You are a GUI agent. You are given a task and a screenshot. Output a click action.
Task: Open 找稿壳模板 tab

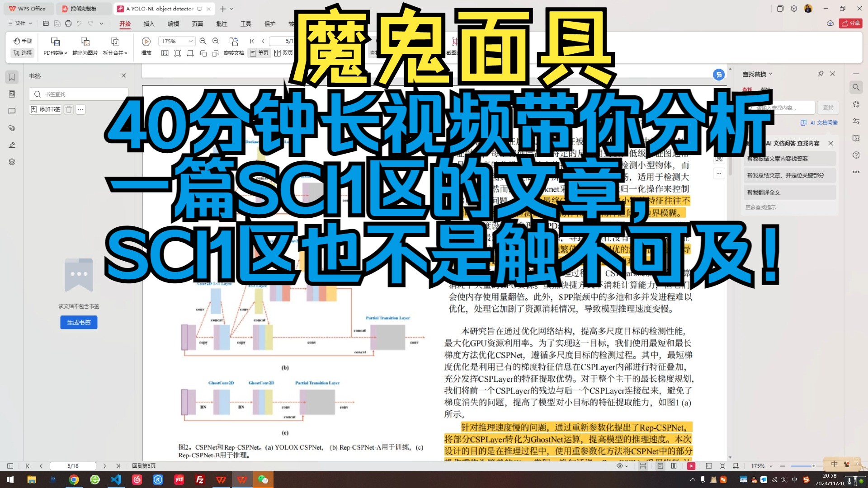click(84, 9)
